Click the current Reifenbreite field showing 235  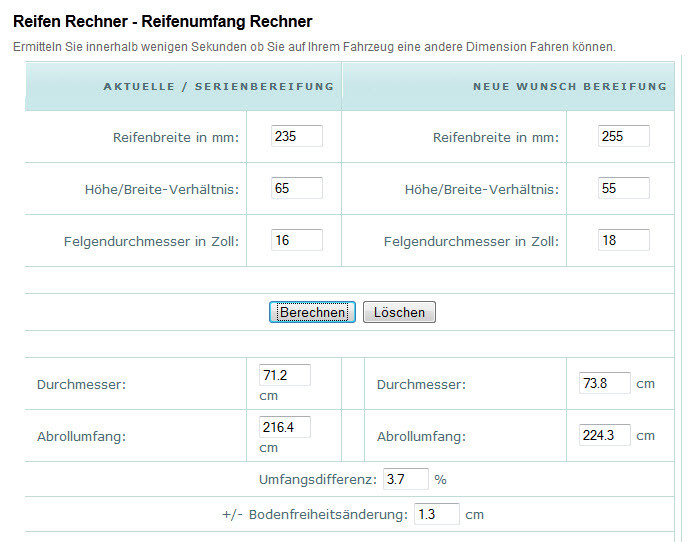click(x=296, y=136)
